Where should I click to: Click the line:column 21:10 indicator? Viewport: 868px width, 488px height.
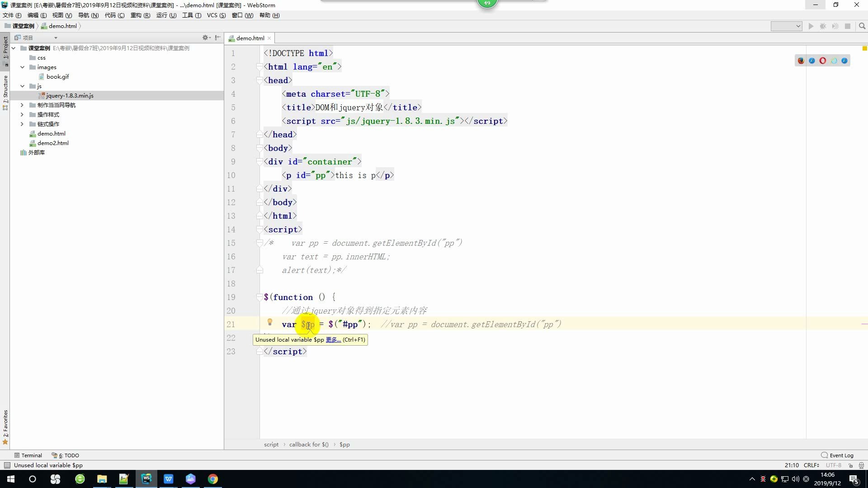click(792, 465)
